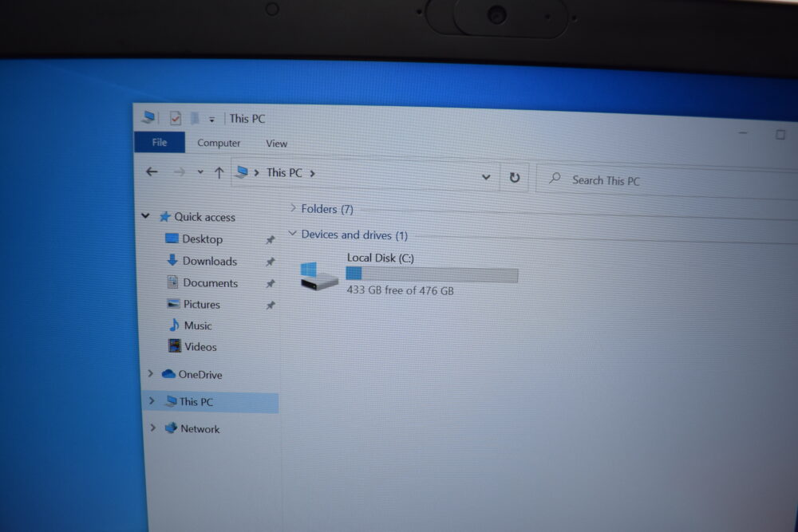Refresh the This PC view
The image size is (798, 532).
click(x=515, y=178)
